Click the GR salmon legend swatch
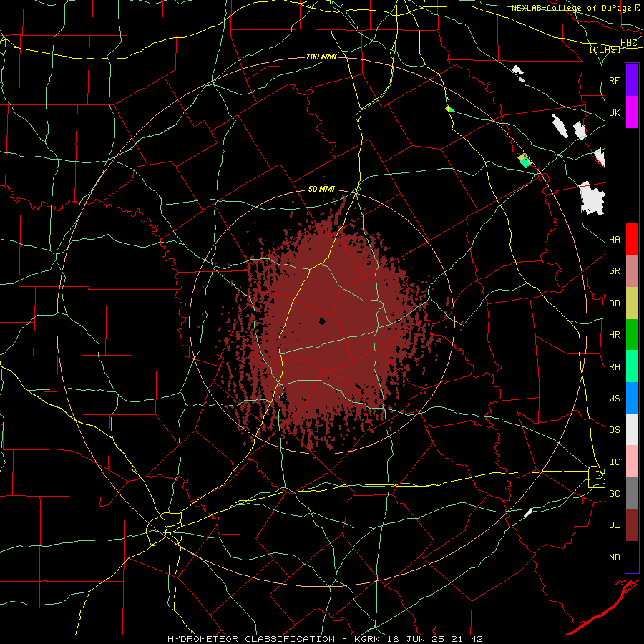This screenshot has height=644, width=644. click(x=632, y=271)
